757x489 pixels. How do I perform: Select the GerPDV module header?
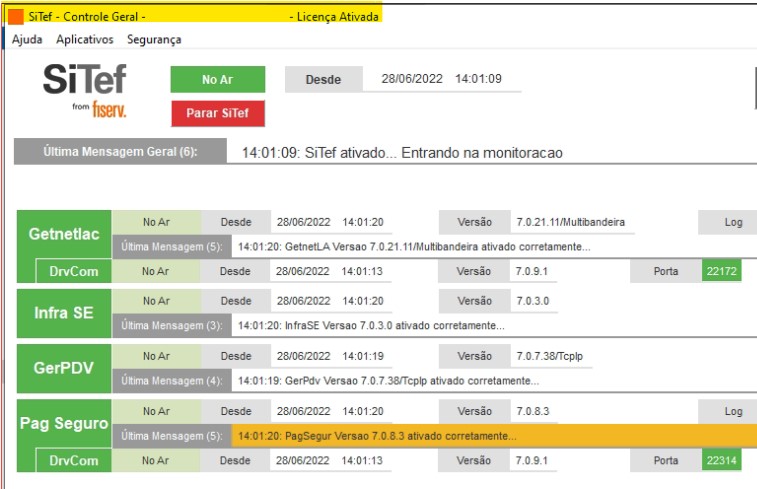[64, 368]
